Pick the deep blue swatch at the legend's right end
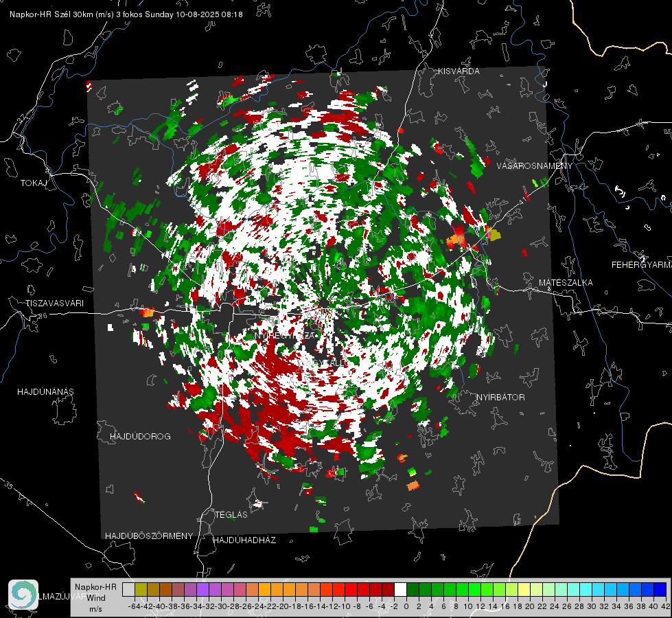Screen dimensions: 672x618 pos(660,590)
